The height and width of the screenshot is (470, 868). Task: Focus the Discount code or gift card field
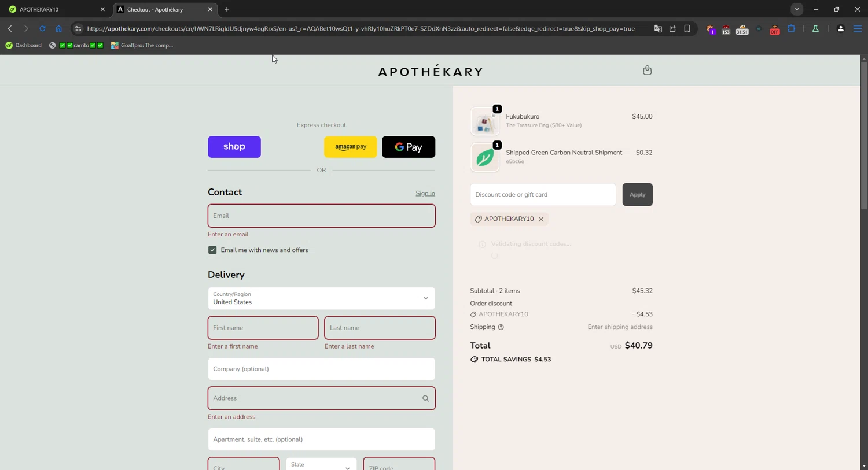coord(543,194)
